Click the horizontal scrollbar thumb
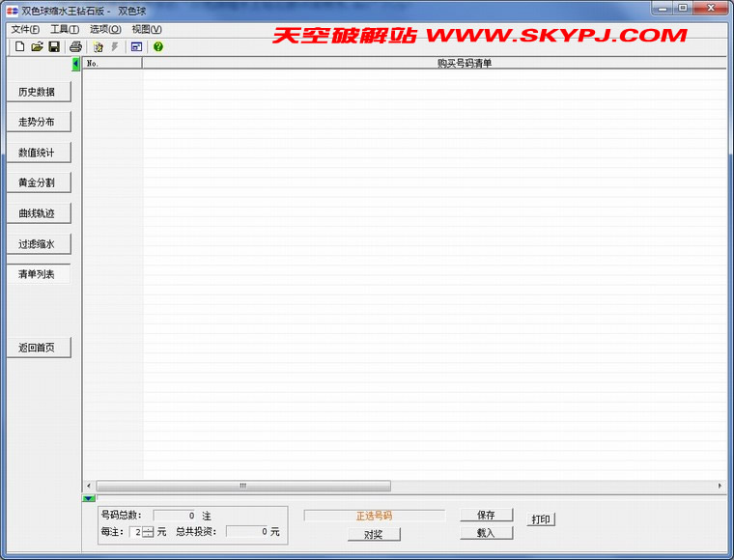The height and width of the screenshot is (560, 734). (x=243, y=486)
